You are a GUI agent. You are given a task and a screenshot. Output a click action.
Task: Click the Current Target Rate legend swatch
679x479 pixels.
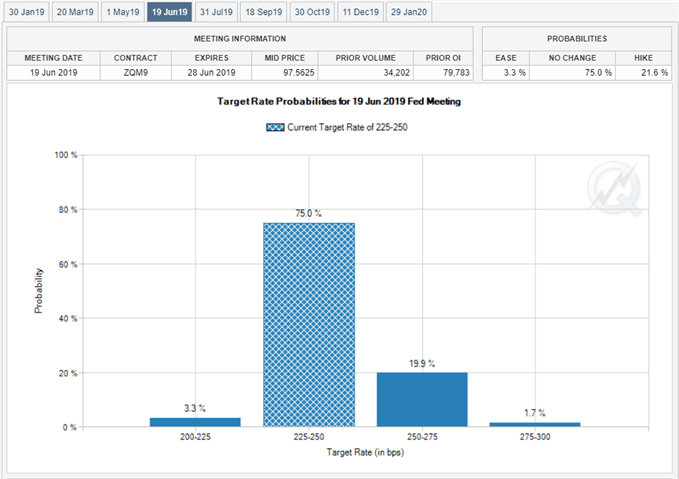tap(275, 127)
